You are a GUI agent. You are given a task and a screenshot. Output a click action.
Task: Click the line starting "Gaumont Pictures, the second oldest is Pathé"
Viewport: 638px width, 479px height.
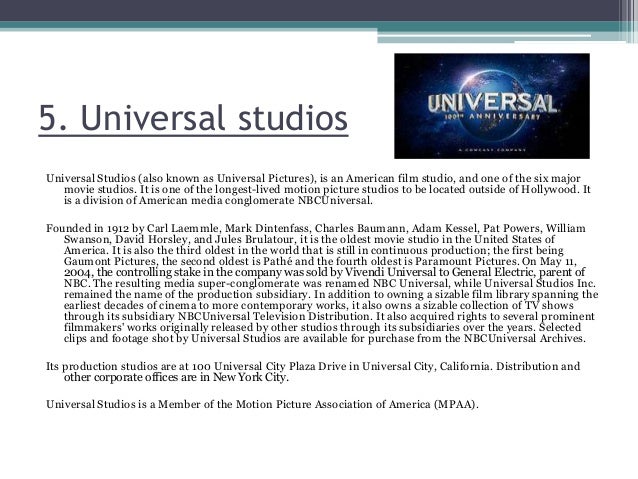pyautogui.click(x=320, y=261)
